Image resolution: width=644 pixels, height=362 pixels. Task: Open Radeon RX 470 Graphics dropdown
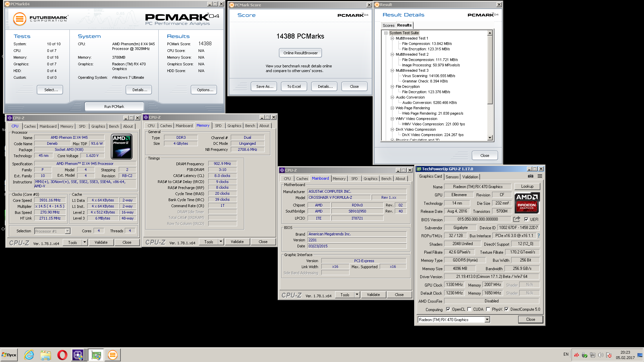coord(487,320)
